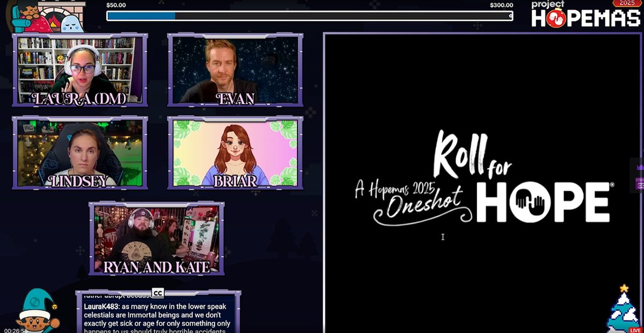The image size is (644, 333).
Task: Click the 'BRIAR' name label
Action: pyautogui.click(x=236, y=181)
